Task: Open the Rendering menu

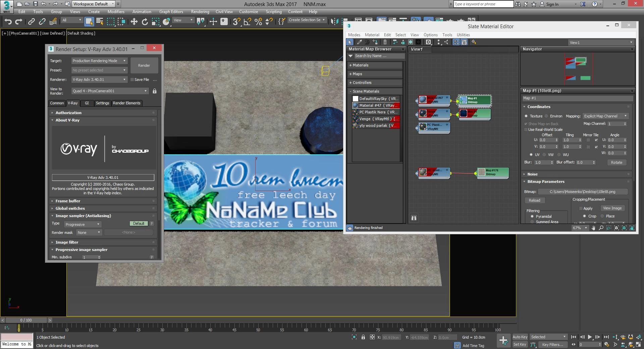Action: click(200, 12)
